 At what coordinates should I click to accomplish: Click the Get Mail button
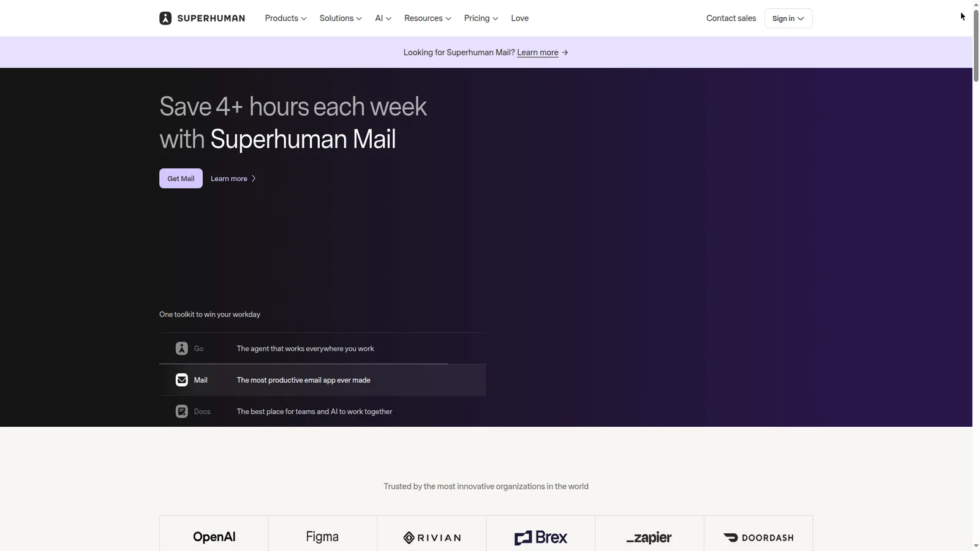[181, 178]
